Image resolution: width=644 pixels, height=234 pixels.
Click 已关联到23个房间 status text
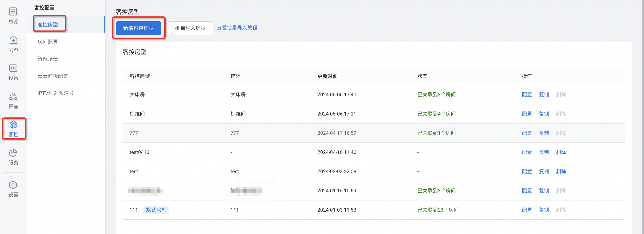tap(438, 210)
